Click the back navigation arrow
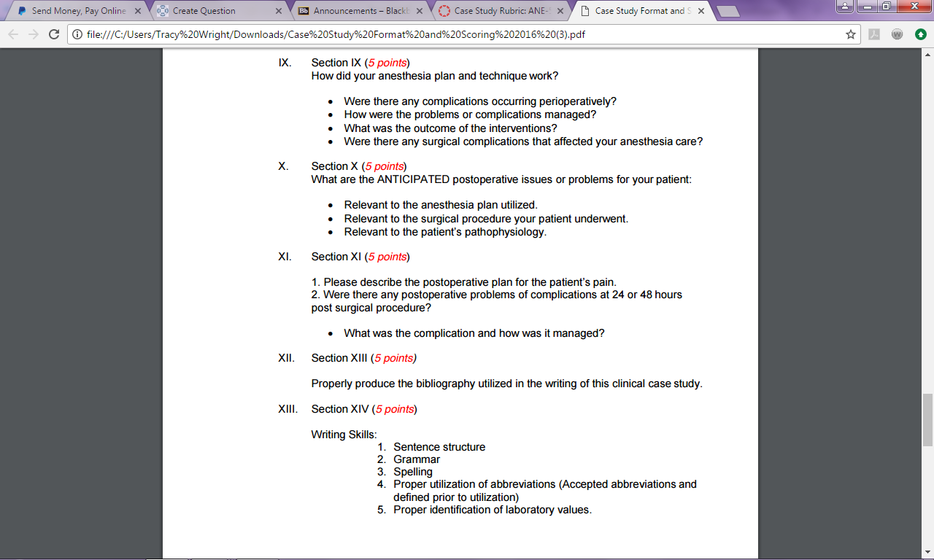This screenshot has width=934, height=560. click(12, 34)
